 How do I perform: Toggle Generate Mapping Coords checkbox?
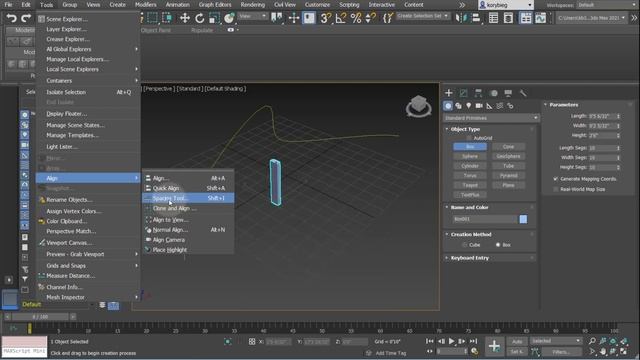(556, 179)
